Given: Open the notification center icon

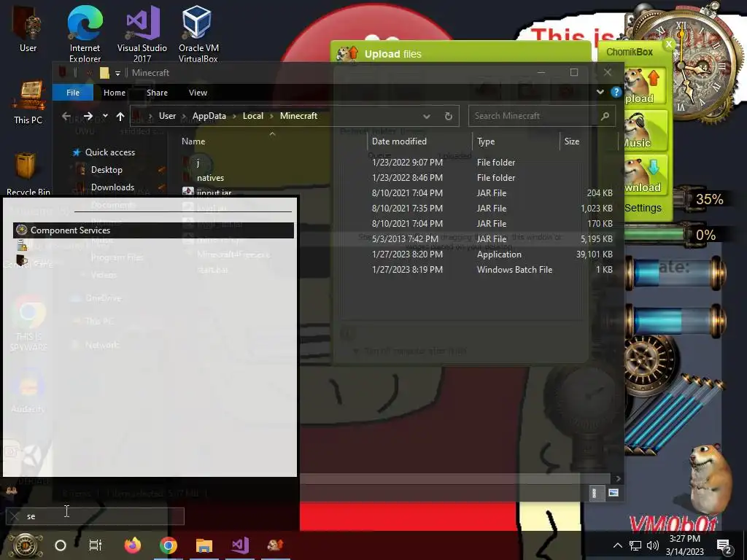Looking at the screenshot, I should (724, 545).
